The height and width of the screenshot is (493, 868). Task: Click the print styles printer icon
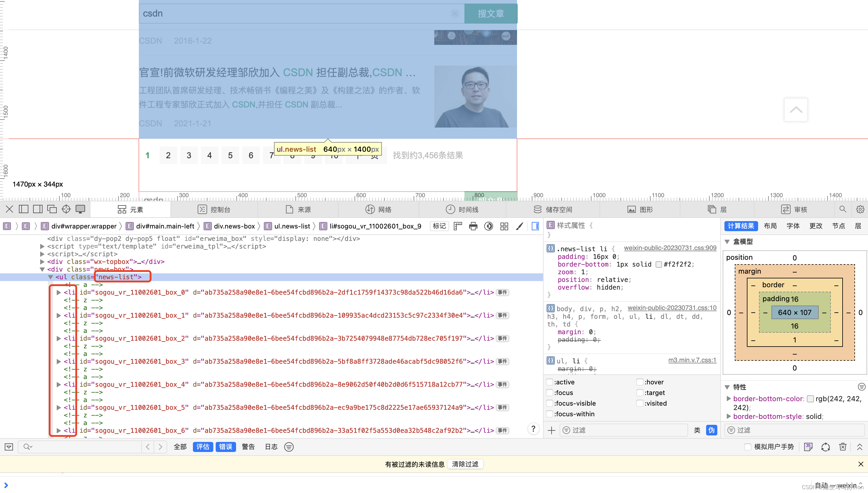point(473,226)
